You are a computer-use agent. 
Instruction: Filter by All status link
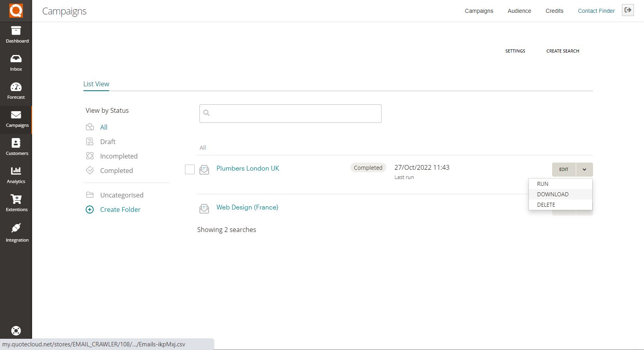tap(104, 127)
